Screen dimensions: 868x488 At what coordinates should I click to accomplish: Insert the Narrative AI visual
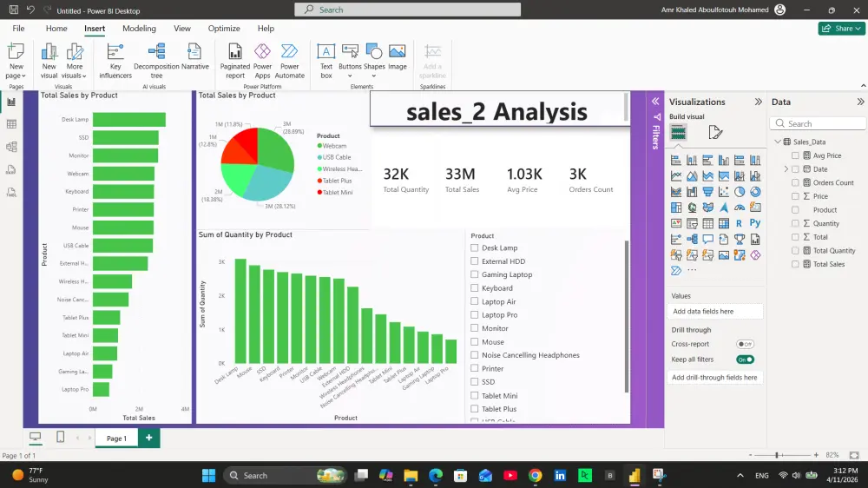pyautogui.click(x=194, y=57)
